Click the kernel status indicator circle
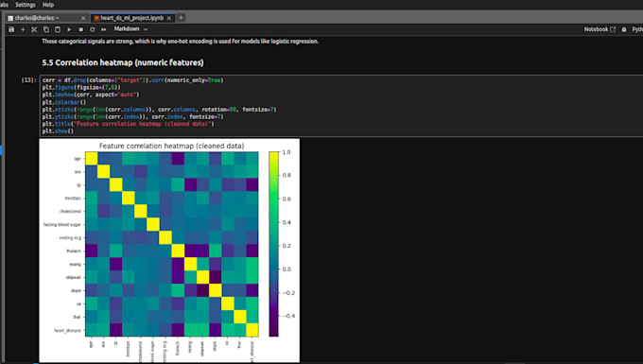This screenshot has height=364, width=643. point(624,29)
